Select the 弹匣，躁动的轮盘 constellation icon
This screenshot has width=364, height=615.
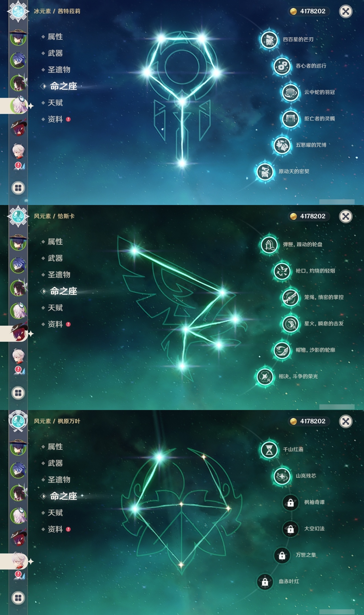coord(269,245)
